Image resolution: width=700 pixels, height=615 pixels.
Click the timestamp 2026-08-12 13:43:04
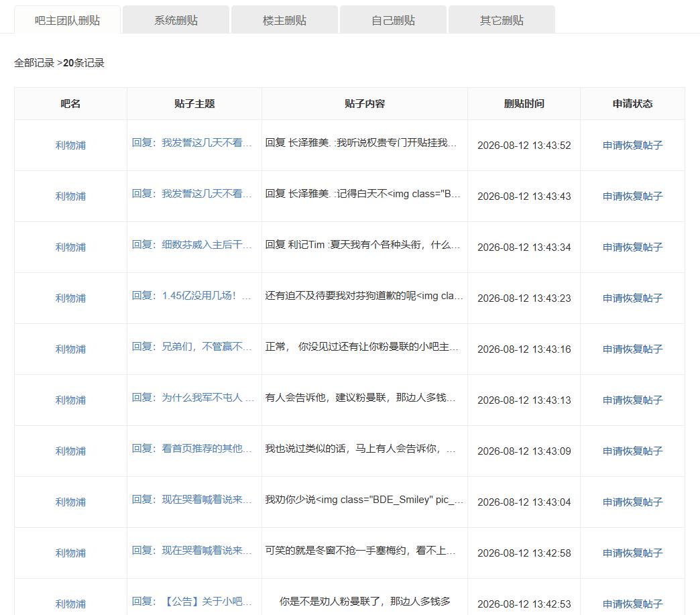pos(524,502)
